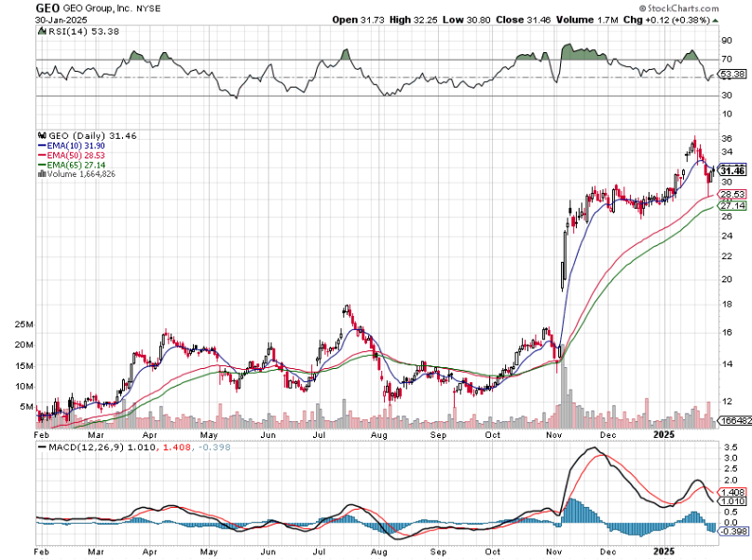Click the Nov label under the price chart
Screen dimensions: 752x560
(x=554, y=435)
